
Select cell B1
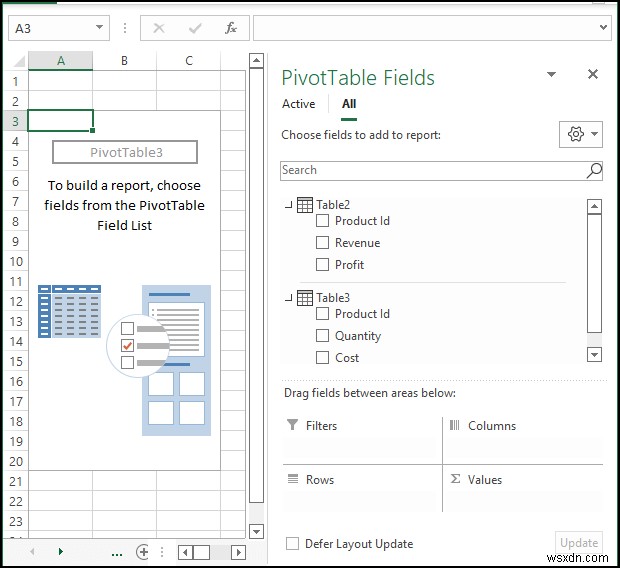[x=125, y=81]
